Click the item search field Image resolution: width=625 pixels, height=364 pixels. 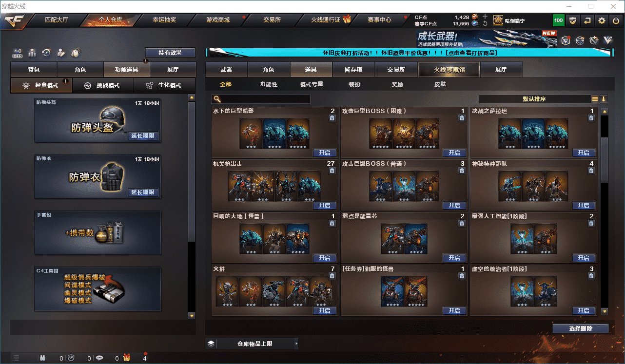tap(261, 99)
